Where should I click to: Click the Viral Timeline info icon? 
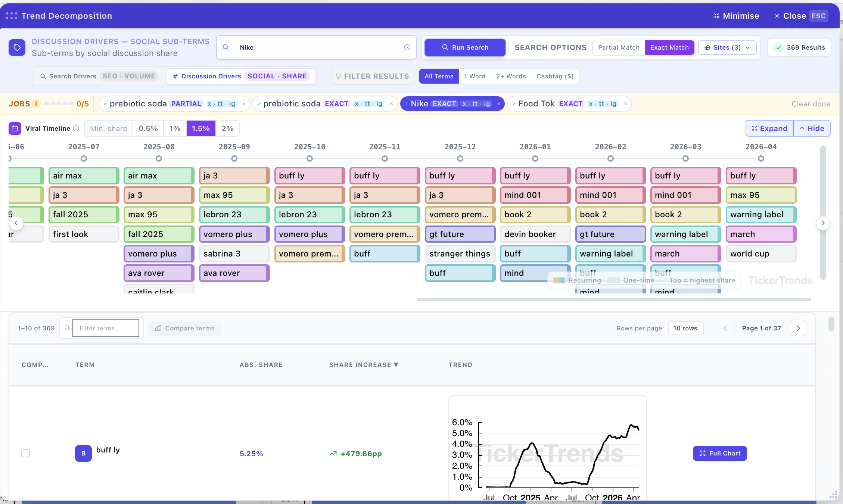click(x=76, y=128)
